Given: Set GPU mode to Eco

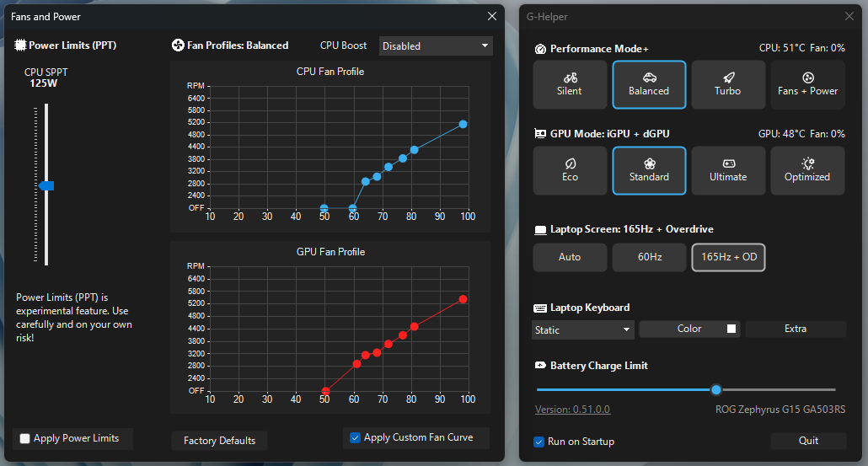Looking at the screenshot, I should point(570,170).
